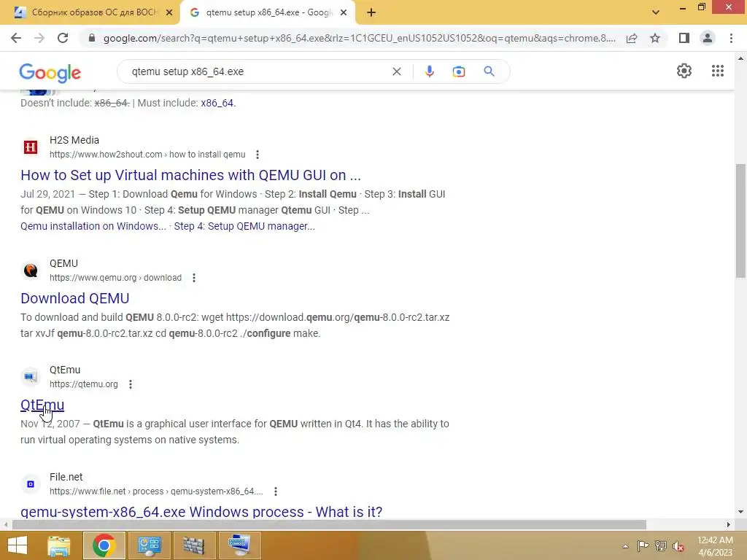Screen dimensions: 747x560
Task: View site info via lock icon
Action: (x=92, y=38)
